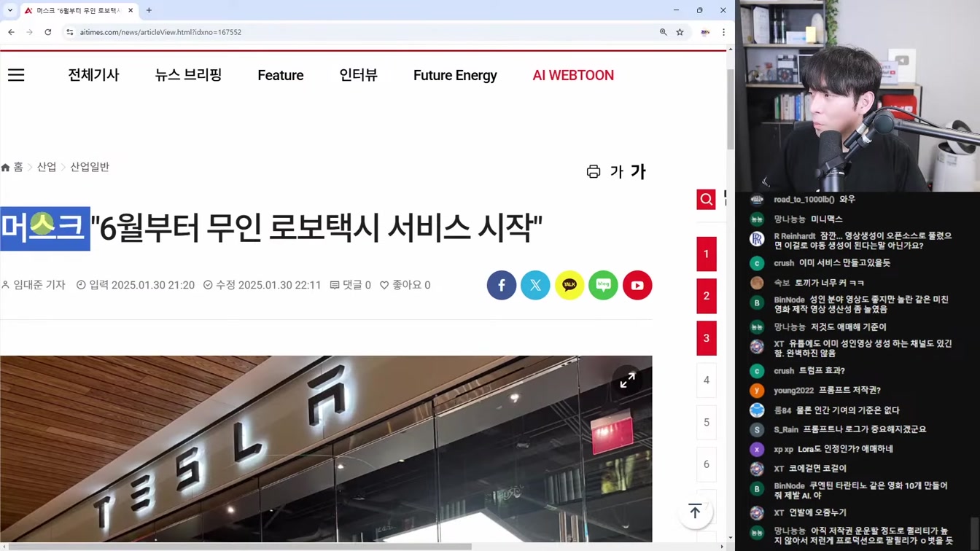Viewport: 980px width, 551px height.
Task: Click the Tesla store photo
Action: 326,449
